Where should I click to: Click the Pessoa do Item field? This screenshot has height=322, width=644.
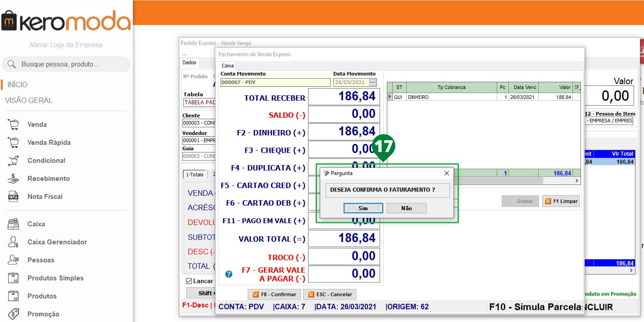[609, 121]
